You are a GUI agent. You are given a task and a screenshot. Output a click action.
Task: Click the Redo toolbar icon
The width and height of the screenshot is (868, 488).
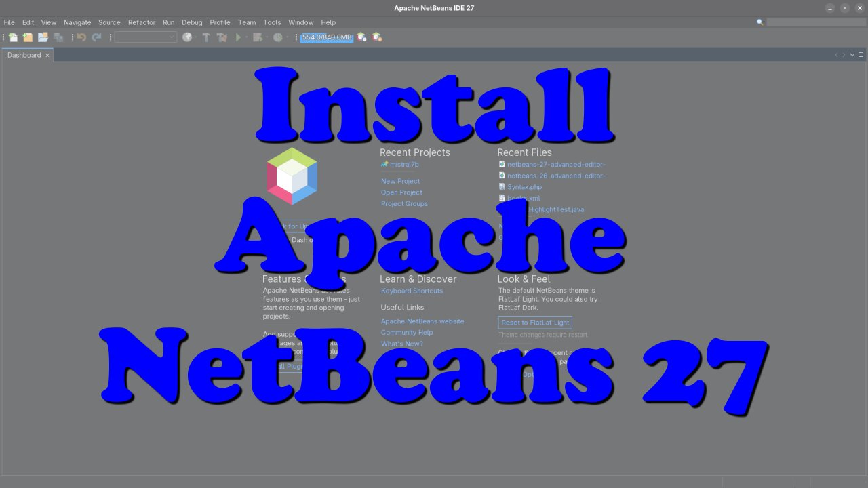point(96,37)
